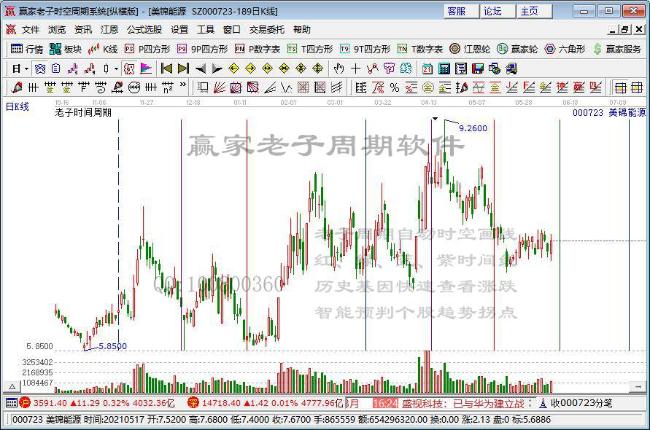Expand indicator panel with bottom-left triangle

tap(12, 386)
